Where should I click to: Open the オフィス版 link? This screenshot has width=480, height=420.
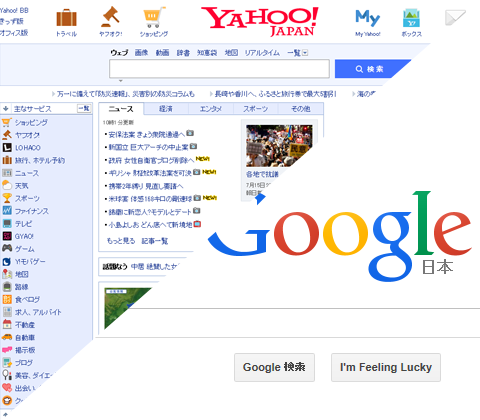(x=14, y=33)
